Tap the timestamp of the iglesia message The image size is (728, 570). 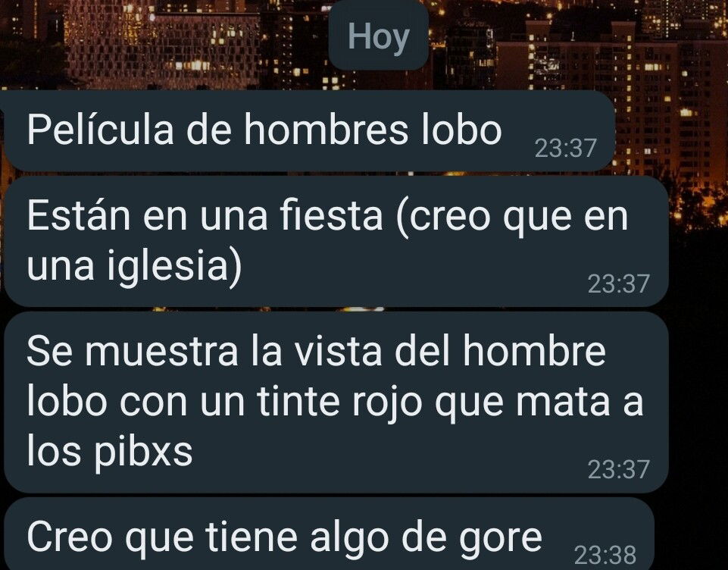(618, 283)
